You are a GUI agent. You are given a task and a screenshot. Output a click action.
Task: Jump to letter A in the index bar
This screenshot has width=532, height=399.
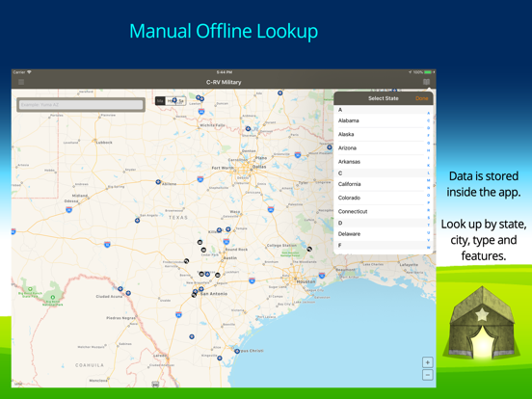(429, 113)
